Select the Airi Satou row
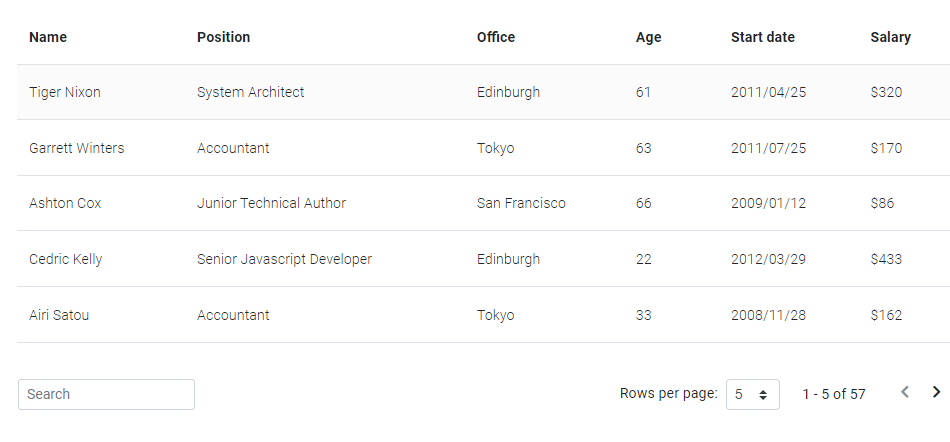The width and height of the screenshot is (950, 442). click(483, 315)
